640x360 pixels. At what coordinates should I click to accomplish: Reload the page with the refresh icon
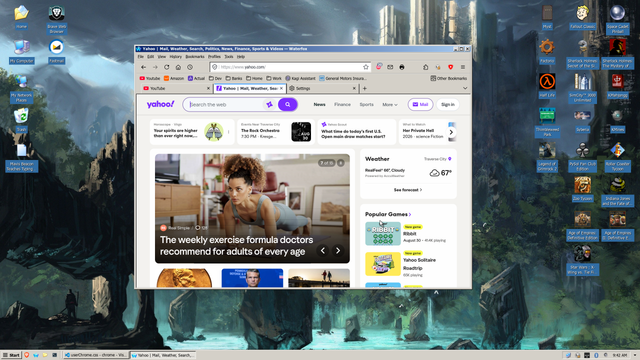coord(167,67)
